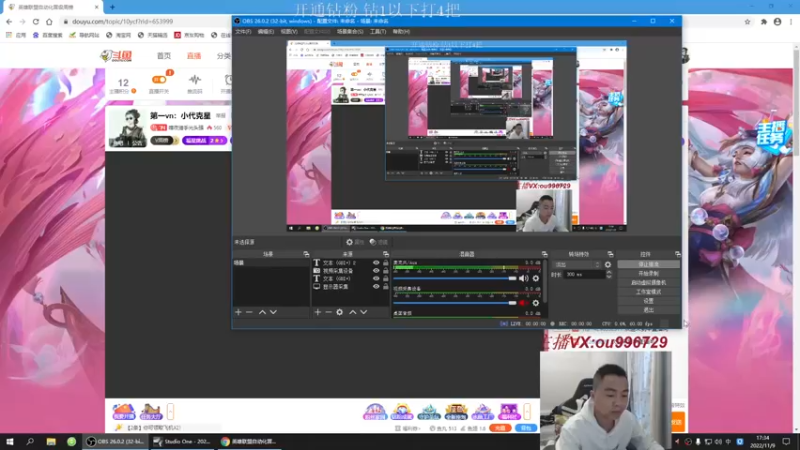Open the Edit menu in OBS
The height and width of the screenshot is (450, 800).
coord(265,32)
